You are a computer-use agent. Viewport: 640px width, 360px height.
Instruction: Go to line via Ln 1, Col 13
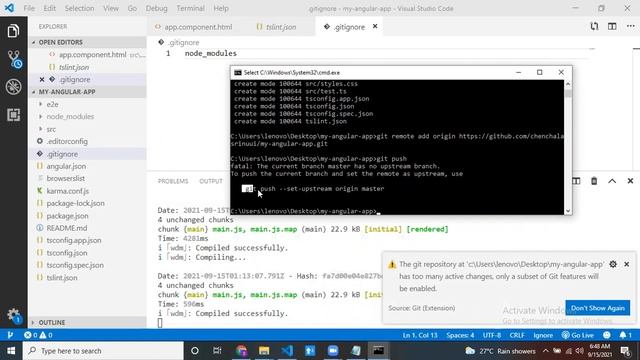coord(420,335)
